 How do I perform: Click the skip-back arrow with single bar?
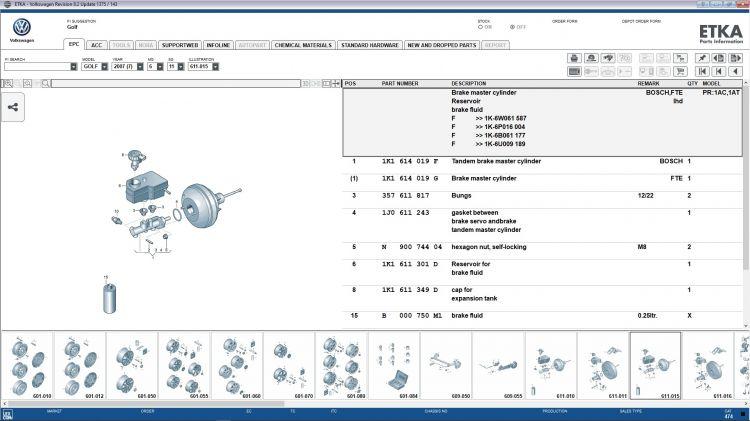(x=718, y=71)
